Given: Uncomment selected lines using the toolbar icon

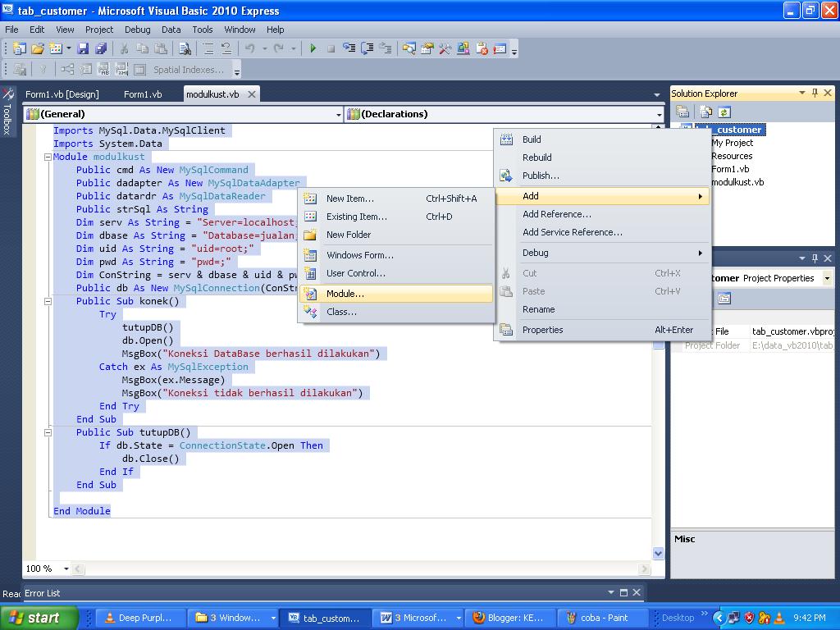Looking at the screenshot, I should [x=226, y=48].
